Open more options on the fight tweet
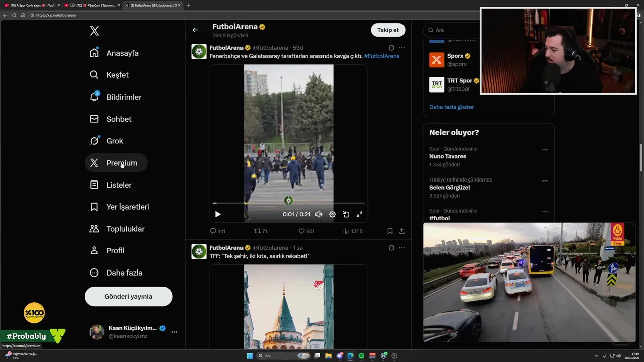The width and height of the screenshot is (644, 362). [401, 48]
